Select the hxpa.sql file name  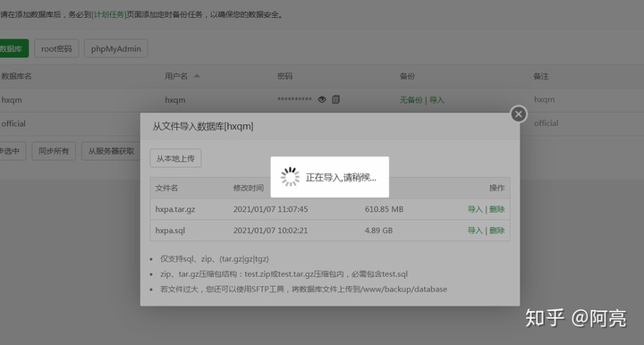click(x=170, y=231)
